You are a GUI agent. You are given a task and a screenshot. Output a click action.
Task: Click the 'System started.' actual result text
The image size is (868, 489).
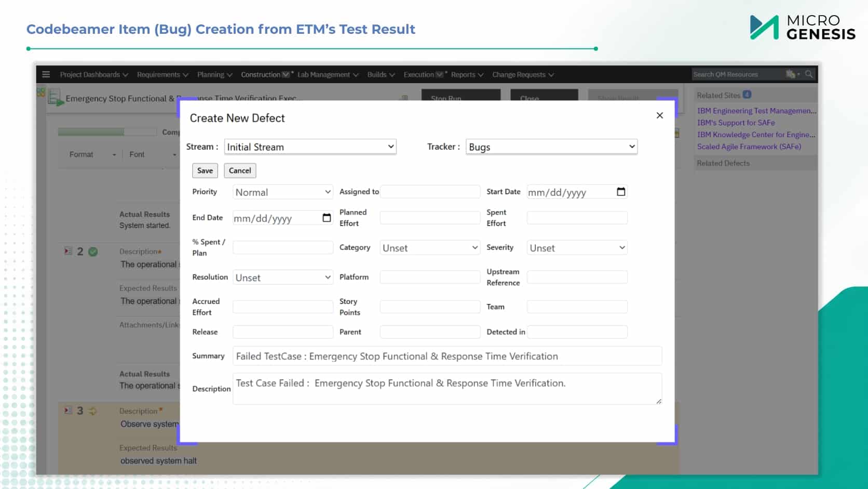(145, 226)
